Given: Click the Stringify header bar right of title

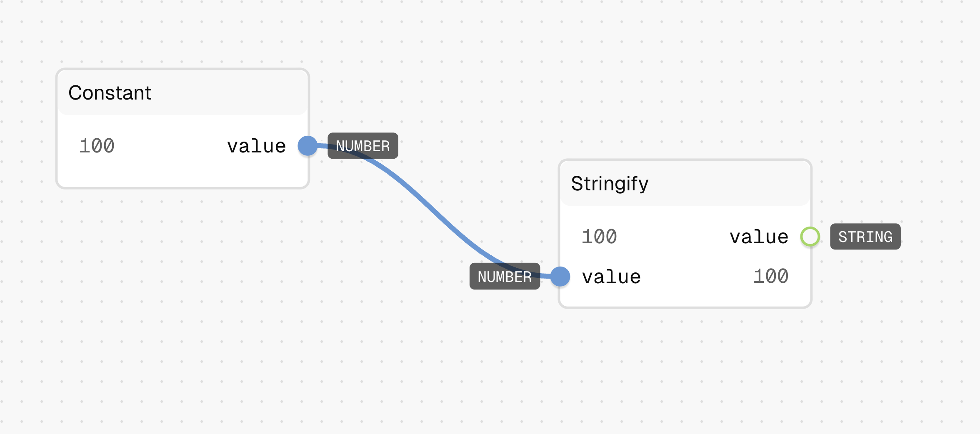Looking at the screenshot, I should tap(729, 183).
